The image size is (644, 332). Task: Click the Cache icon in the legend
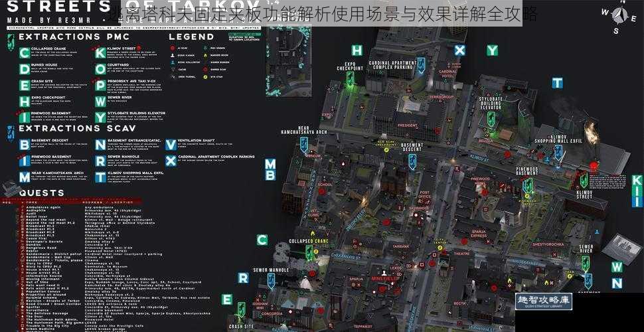pos(173,70)
